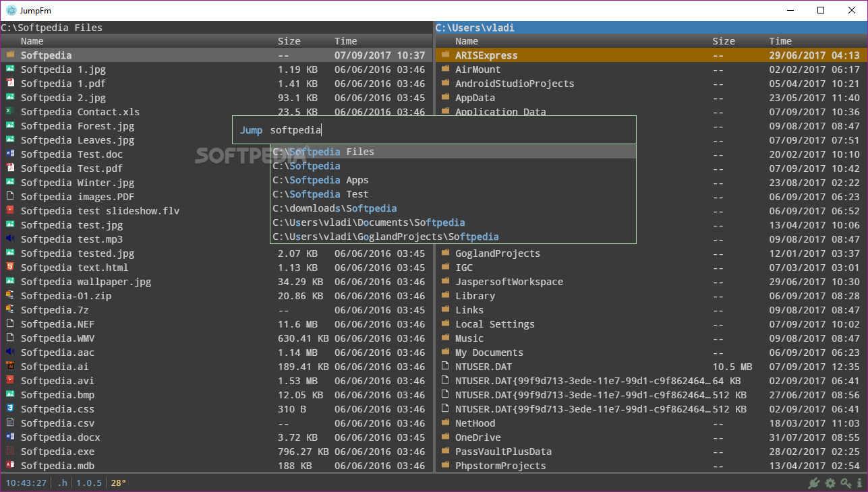Select the file Softpedia.exe
This screenshot has width=868, height=492.
pos(216,452)
